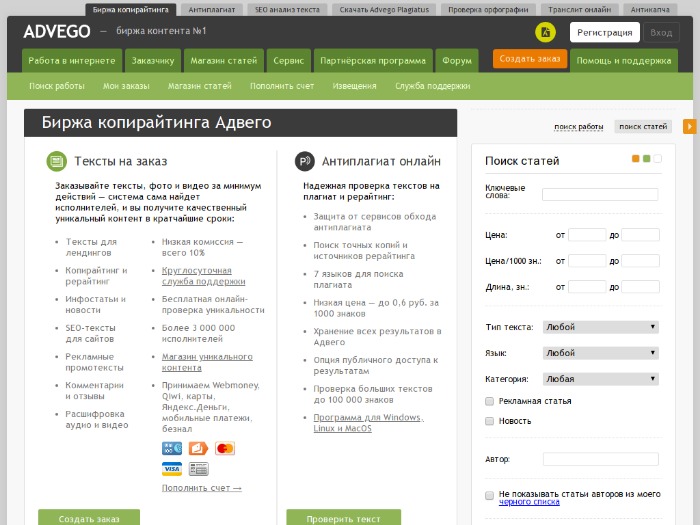The height and width of the screenshot is (525, 700).
Task: Select the green square color indicator
Action: click(x=646, y=158)
